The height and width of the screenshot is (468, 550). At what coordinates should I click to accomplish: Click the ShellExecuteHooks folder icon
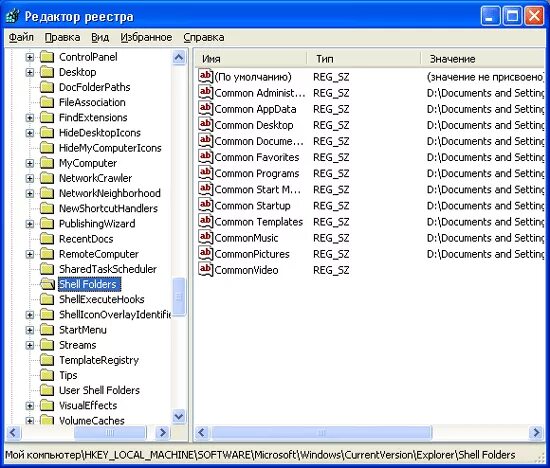click(47, 299)
